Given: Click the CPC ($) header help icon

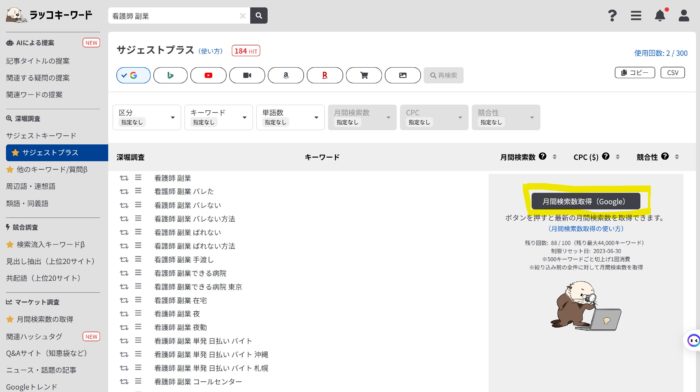Looking at the screenshot, I should point(605,156).
